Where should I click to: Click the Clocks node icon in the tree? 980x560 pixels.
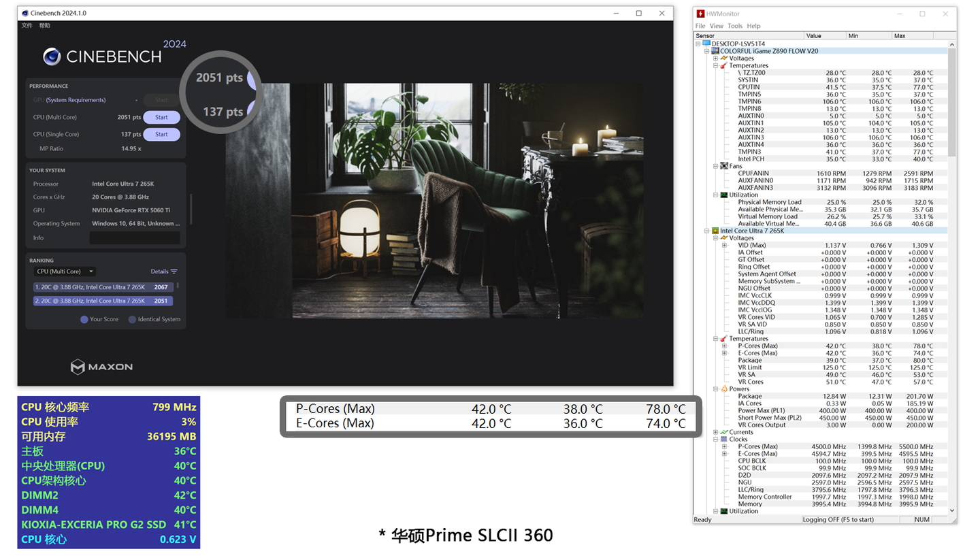(724, 440)
